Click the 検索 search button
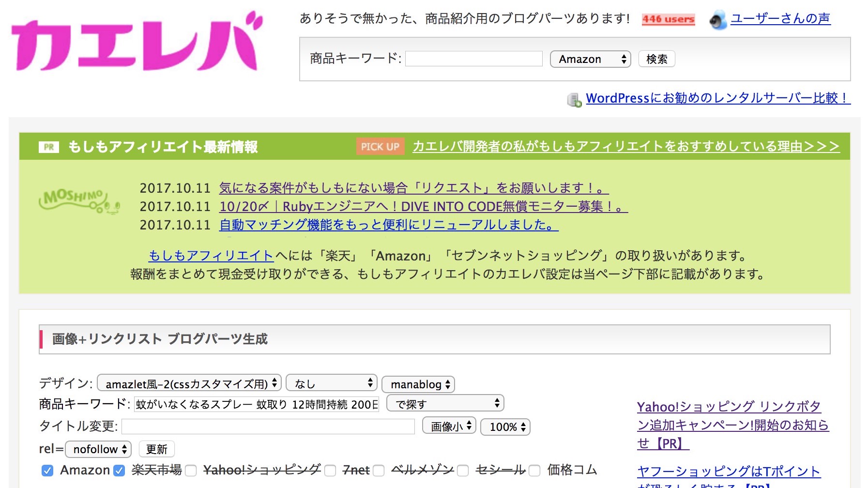This screenshot has width=868, height=488. pyautogui.click(x=656, y=59)
